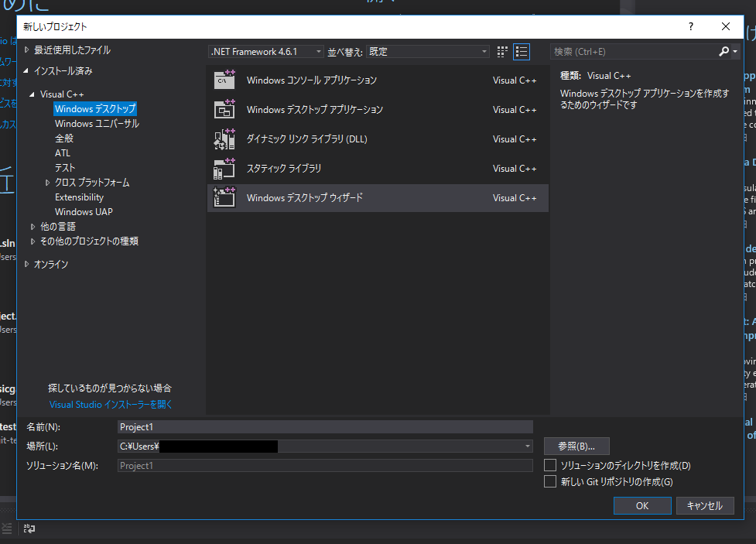756x544 pixels.
Task: Click the 参照(B)... browse button
Action: coord(576,446)
